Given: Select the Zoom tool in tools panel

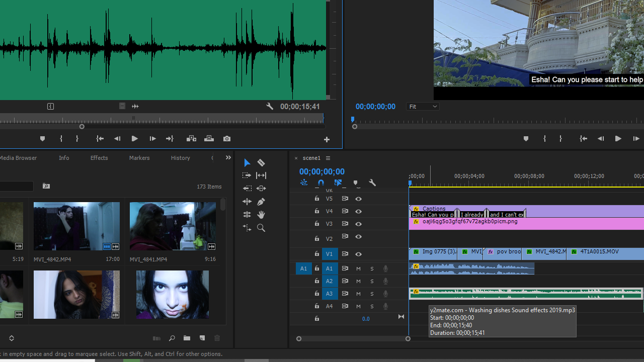Looking at the screenshot, I should point(261,228).
